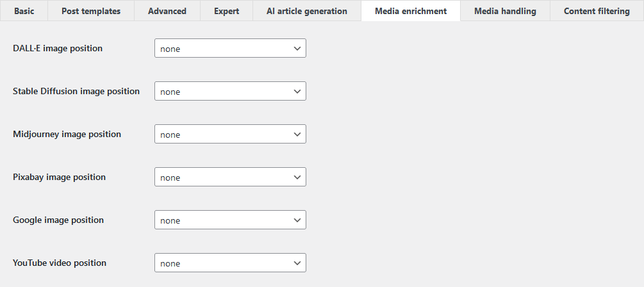
Task: Click the Midjourney image position label
Action: point(67,135)
